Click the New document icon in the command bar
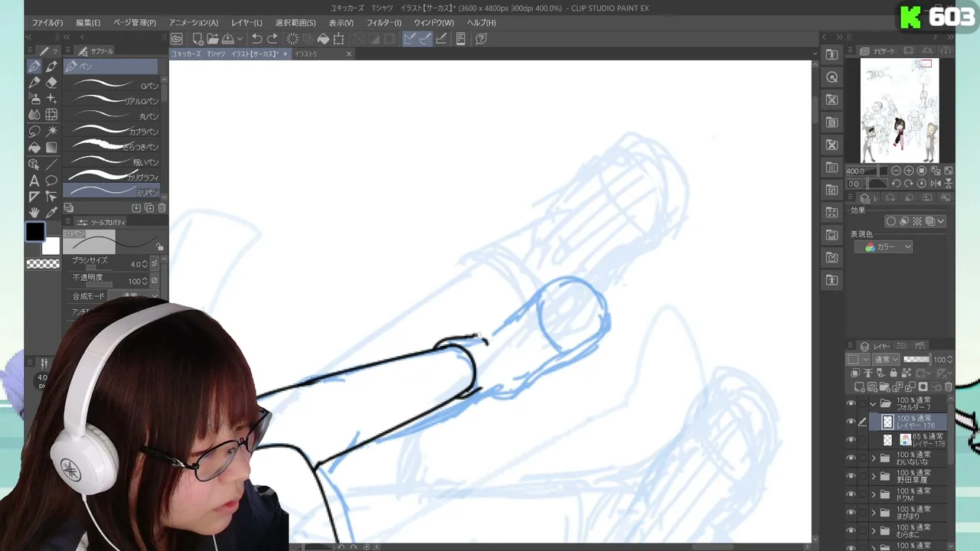This screenshot has height=551, width=980. pos(198,38)
